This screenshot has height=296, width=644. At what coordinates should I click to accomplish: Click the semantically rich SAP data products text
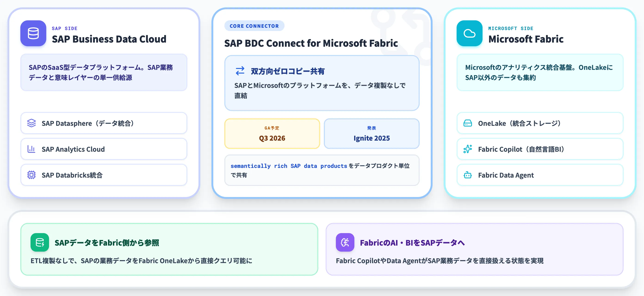click(x=289, y=166)
